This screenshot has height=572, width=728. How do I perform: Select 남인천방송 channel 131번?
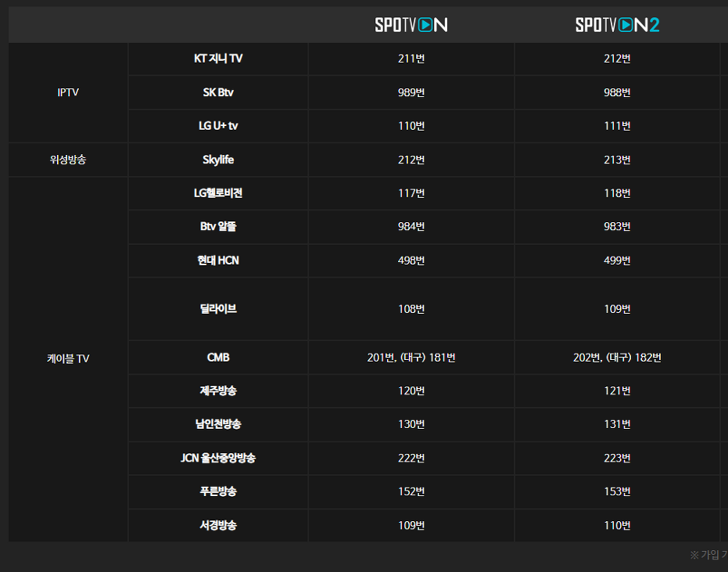click(617, 424)
